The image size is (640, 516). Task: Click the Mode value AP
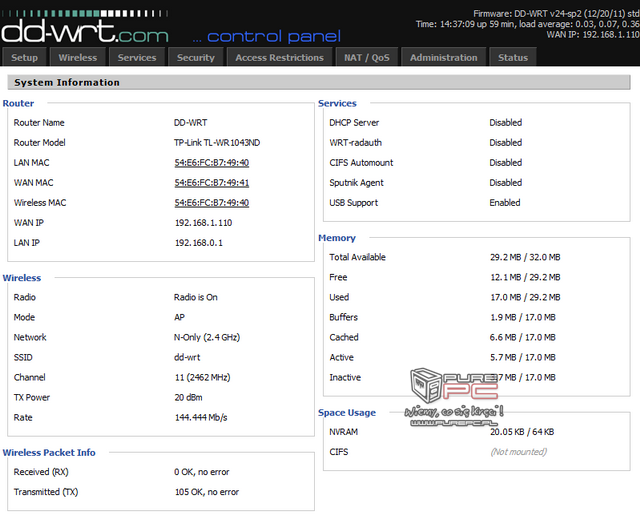pos(179,317)
